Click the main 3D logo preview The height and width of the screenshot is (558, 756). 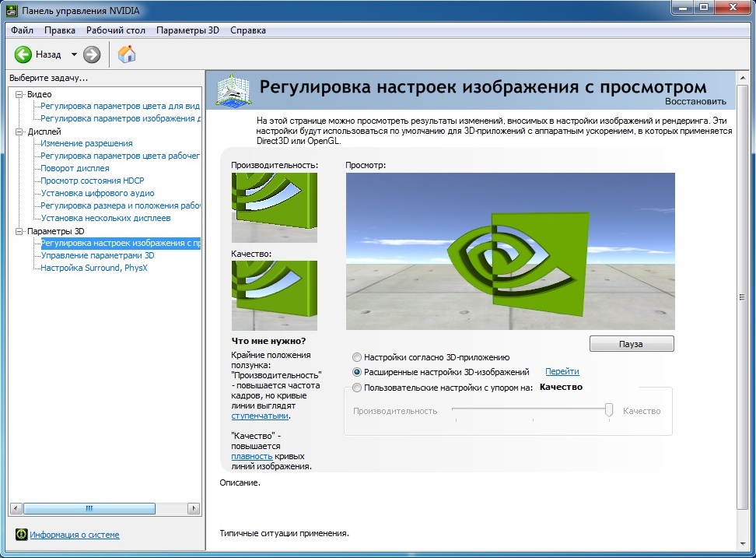(x=510, y=251)
